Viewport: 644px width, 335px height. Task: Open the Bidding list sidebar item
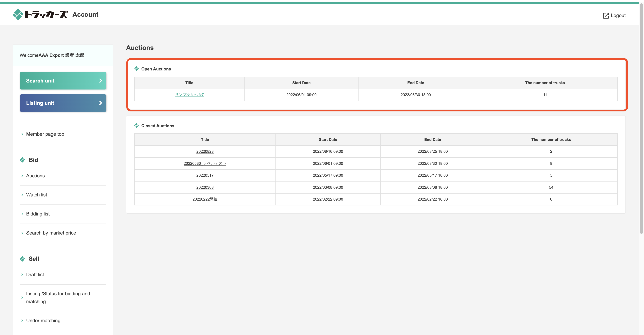tap(38, 214)
